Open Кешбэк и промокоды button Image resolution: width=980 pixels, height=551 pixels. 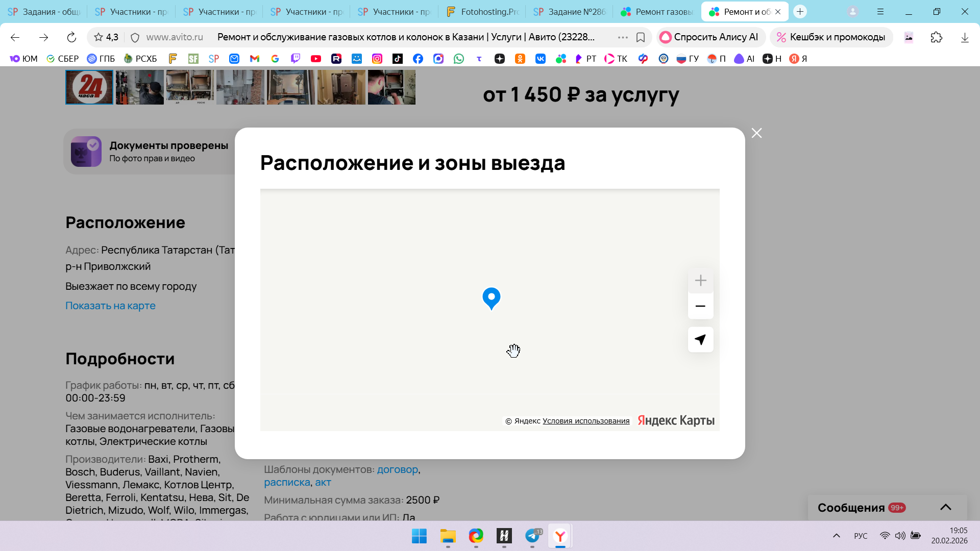click(x=831, y=37)
